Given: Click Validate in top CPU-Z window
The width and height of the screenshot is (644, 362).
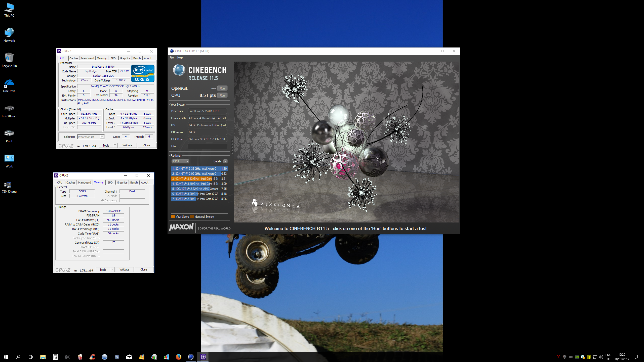Looking at the screenshot, I should pos(127,145).
